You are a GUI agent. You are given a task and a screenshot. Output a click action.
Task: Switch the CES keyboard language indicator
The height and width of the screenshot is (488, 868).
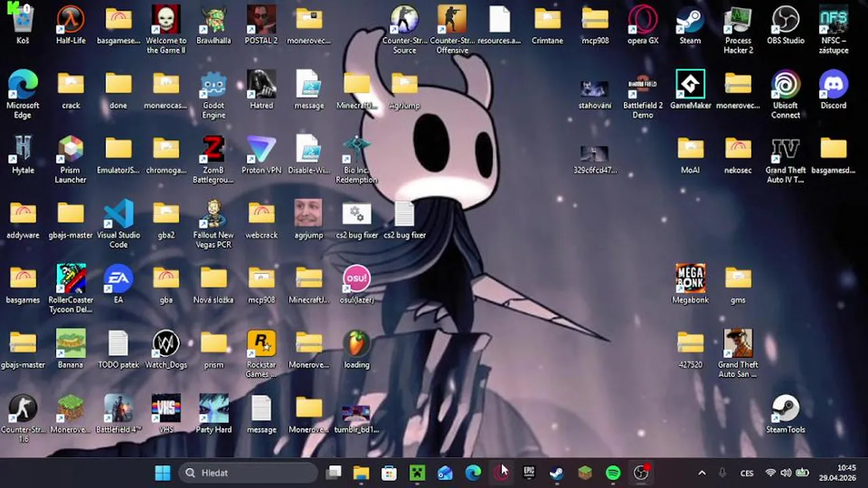tap(747, 472)
